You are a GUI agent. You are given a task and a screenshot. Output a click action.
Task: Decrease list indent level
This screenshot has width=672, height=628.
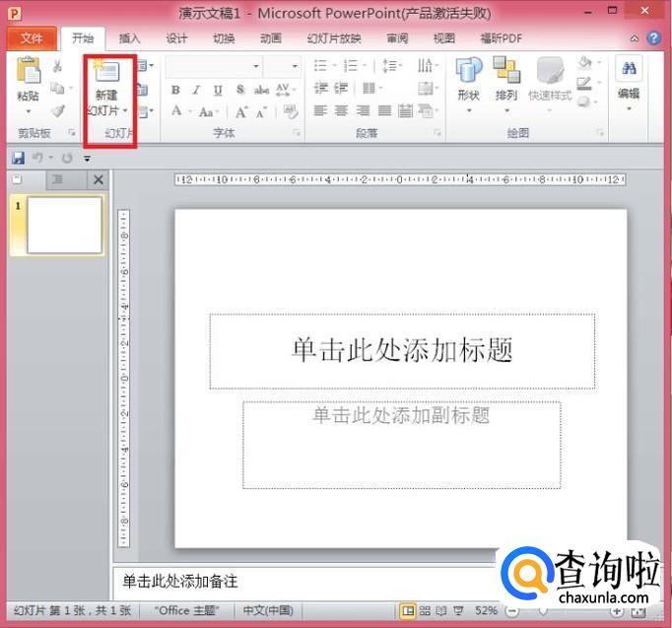point(320,89)
